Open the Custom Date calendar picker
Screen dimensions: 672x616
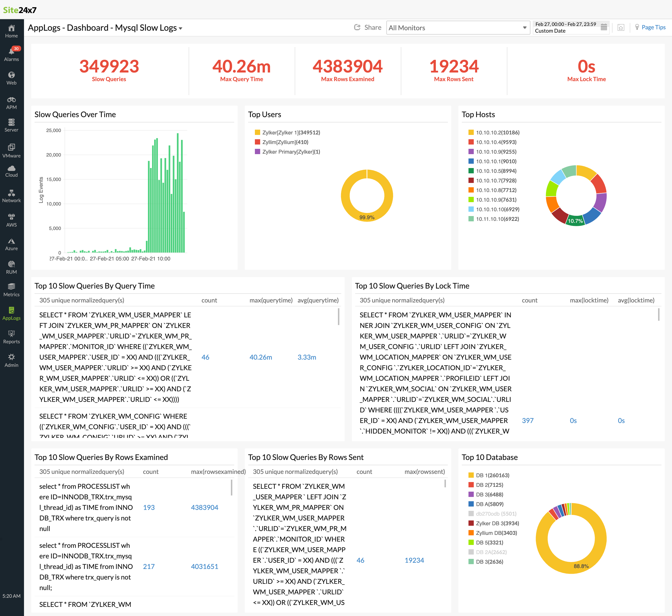click(603, 27)
